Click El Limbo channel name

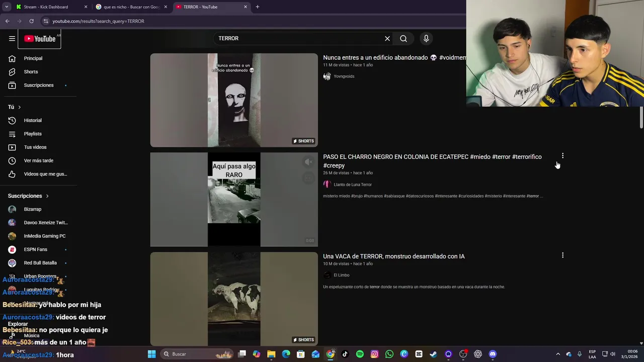[x=342, y=275]
